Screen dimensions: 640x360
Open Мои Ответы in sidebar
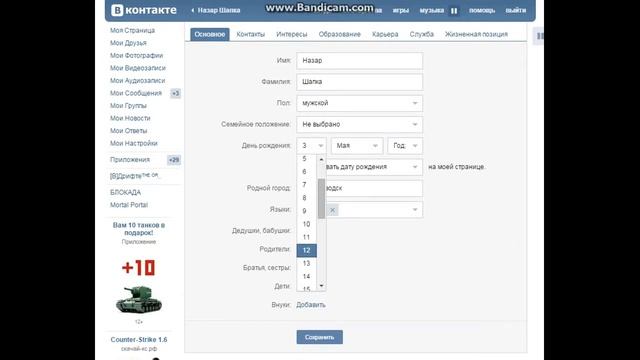pos(129,131)
